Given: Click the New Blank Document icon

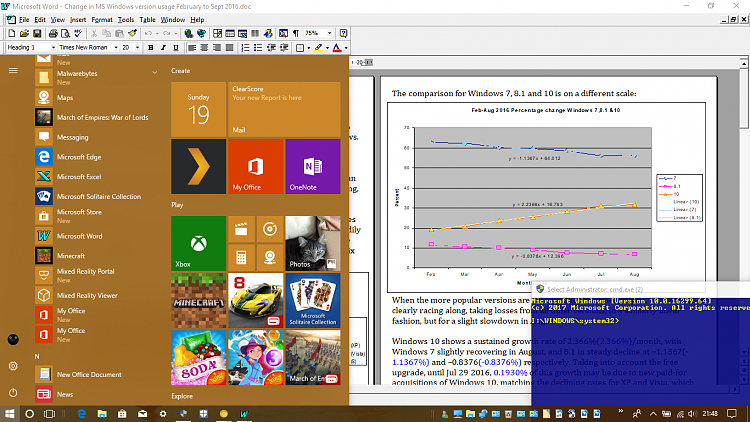Looking at the screenshot, I should coord(12,33).
